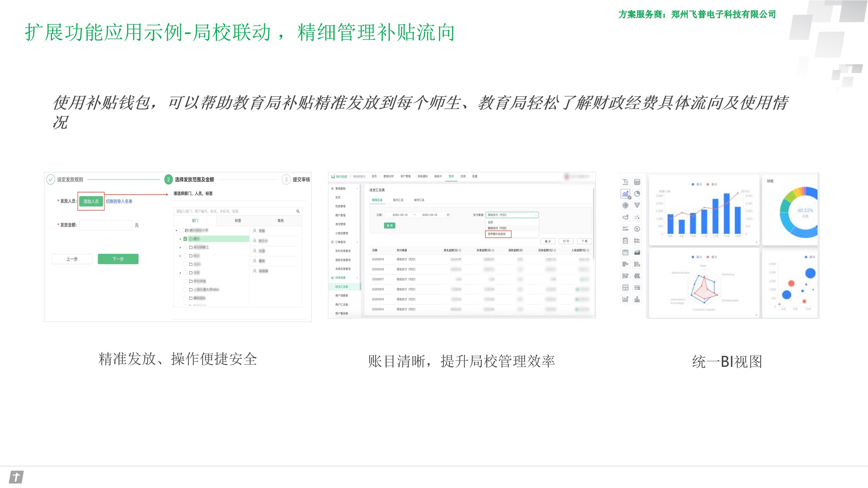This screenshot has width=868, height=488.
Task: Collapse the 财务报表 sidebar section
Action: 357,278
